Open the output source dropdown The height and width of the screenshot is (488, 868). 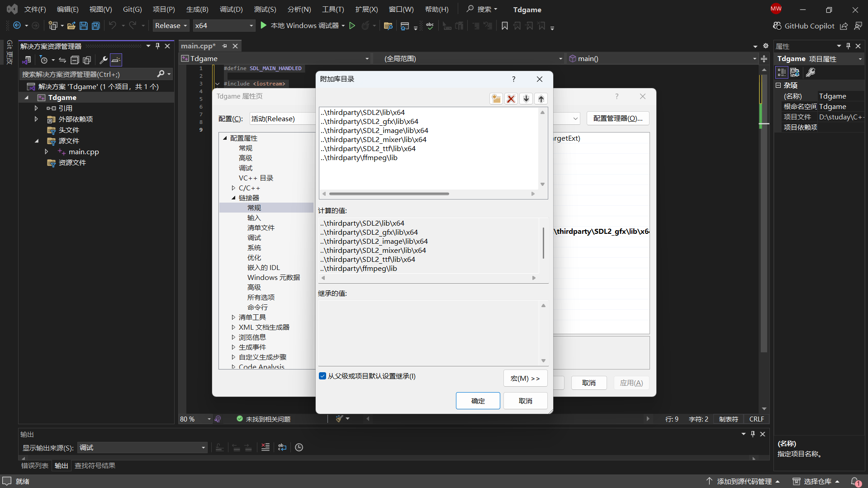pos(142,448)
